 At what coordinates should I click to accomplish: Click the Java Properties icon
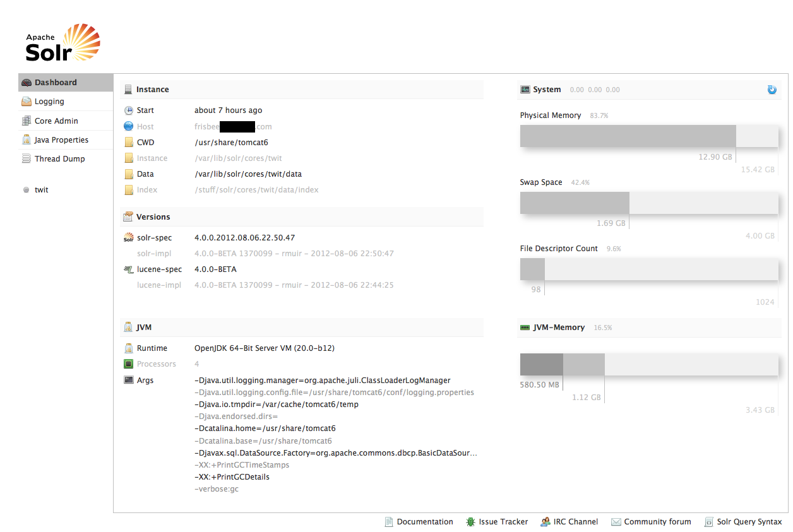coord(26,140)
